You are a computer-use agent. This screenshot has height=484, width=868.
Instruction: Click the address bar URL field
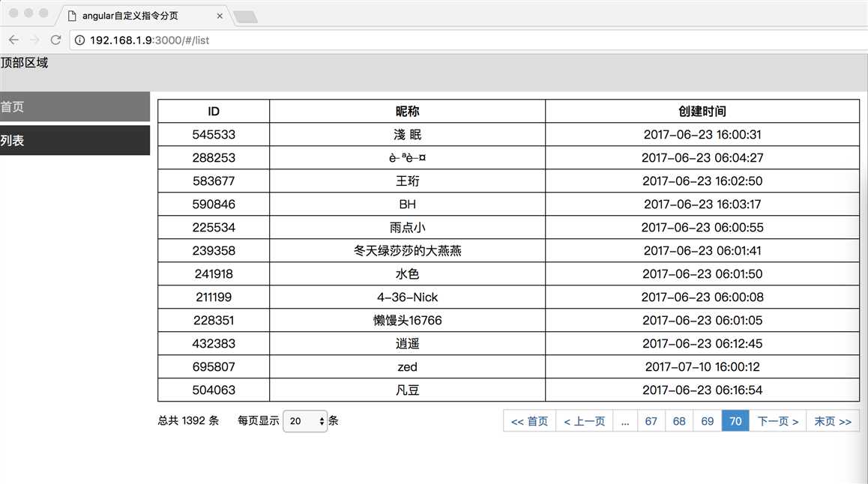pyautogui.click(x=300, y=40)
